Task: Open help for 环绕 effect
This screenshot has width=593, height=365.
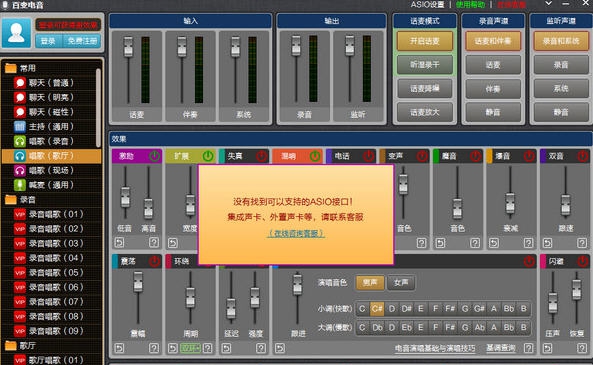Action: [208, 348]
